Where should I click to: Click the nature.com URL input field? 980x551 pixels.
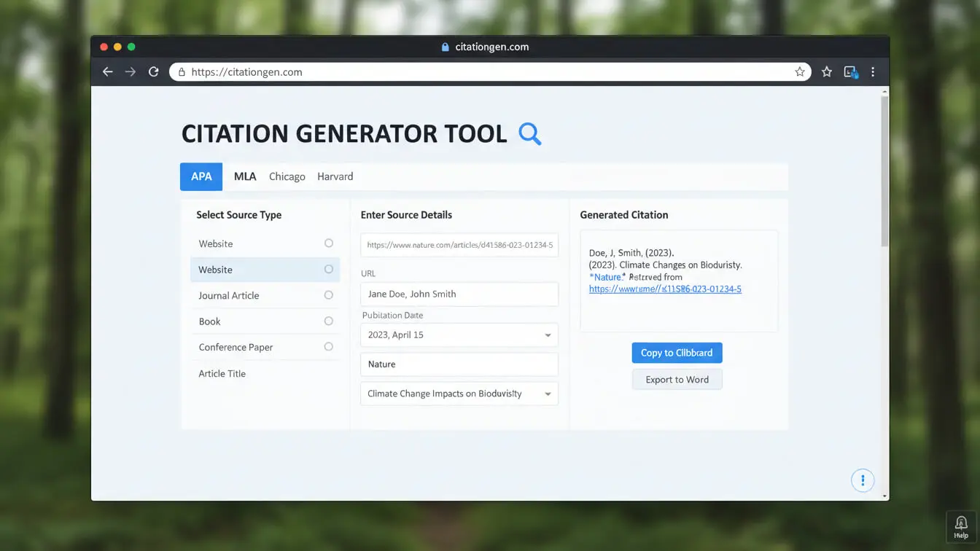[x=459, y=245]
